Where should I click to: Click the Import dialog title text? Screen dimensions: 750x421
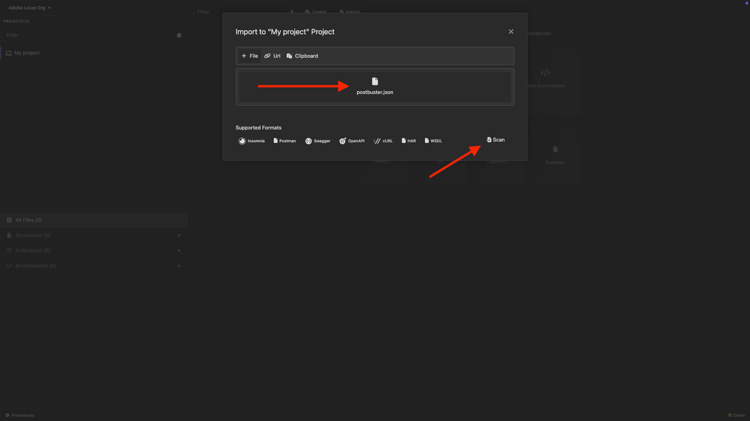[x=285, y=32]
